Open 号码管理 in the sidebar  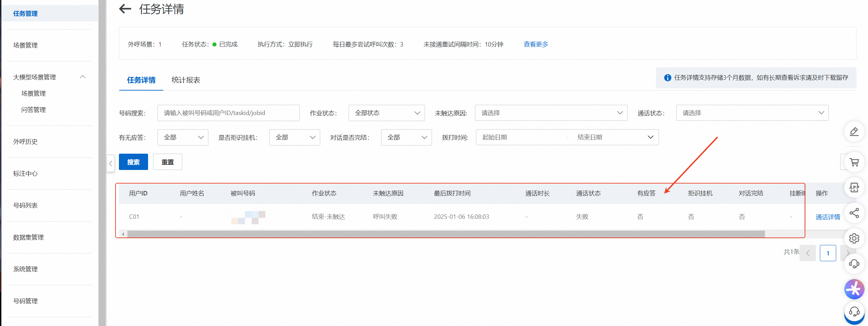(x=25, y=301)
